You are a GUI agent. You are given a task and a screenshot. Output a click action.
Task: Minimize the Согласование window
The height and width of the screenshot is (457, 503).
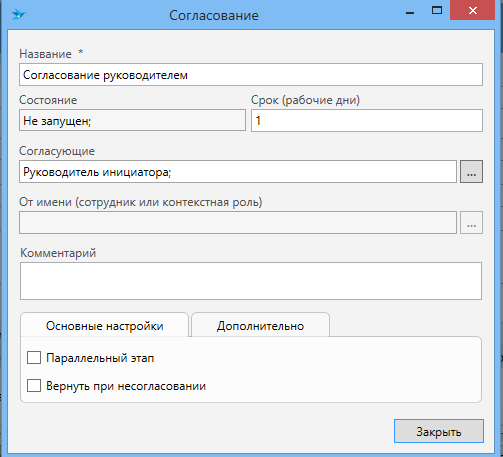coord(410,12)
